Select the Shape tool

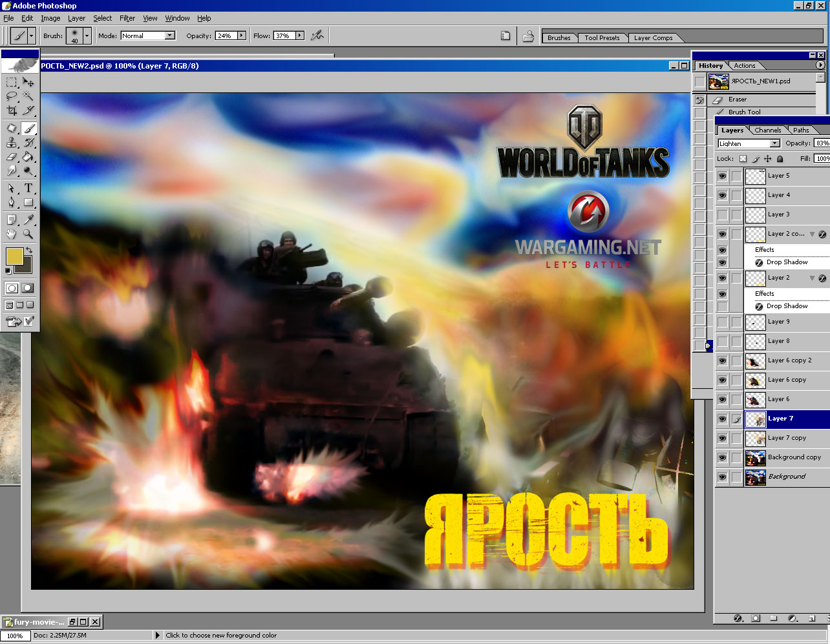tap(28, 203)
